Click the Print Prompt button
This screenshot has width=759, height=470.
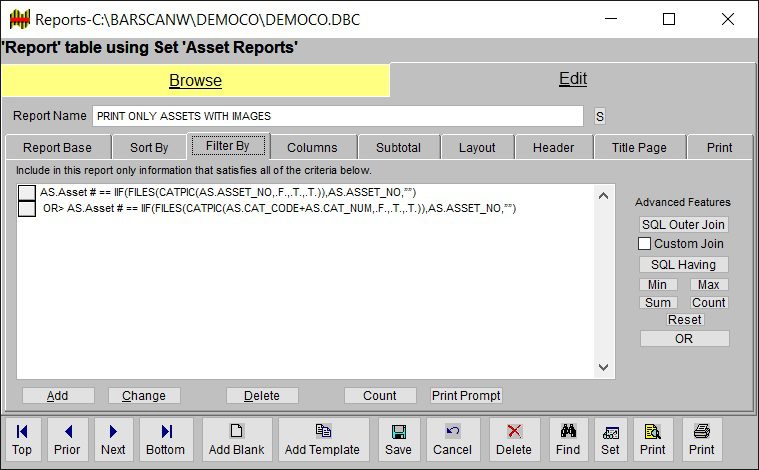(x=466, y=395)
